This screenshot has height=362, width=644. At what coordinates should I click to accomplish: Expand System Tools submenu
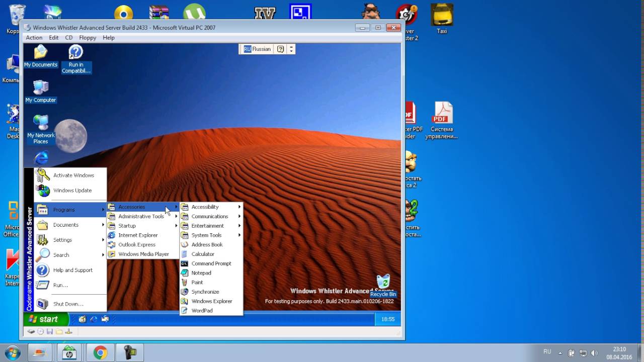pos(211,235)
